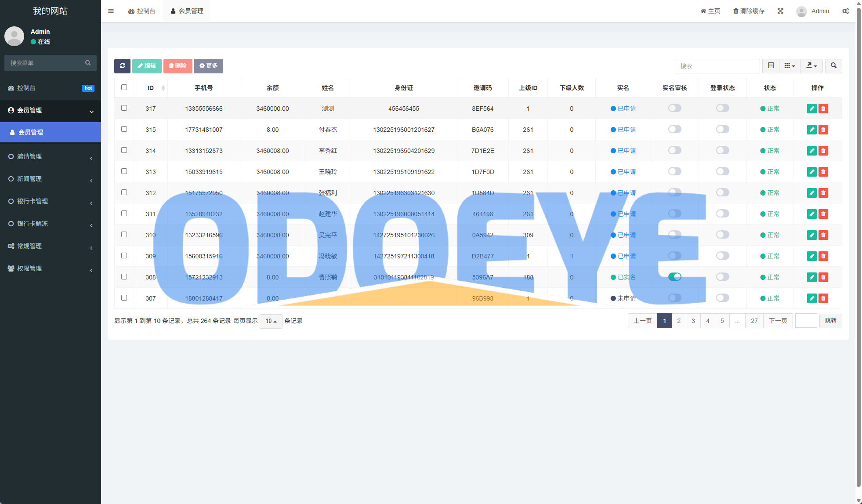This screenshot has width=862, height=504.
Task: Toggle card view list icon
Action: tap(771, 66)
